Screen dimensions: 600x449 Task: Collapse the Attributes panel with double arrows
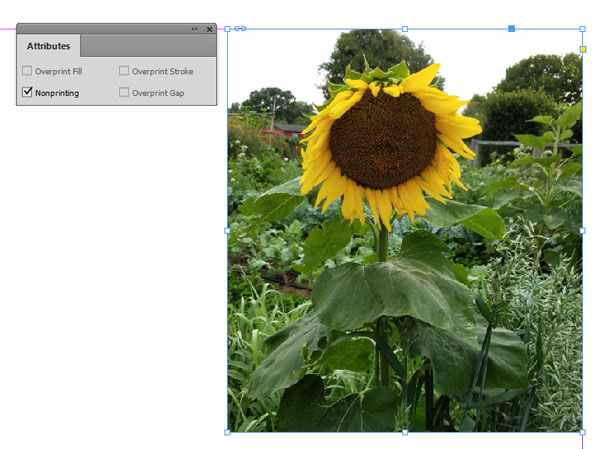point(194,29)
